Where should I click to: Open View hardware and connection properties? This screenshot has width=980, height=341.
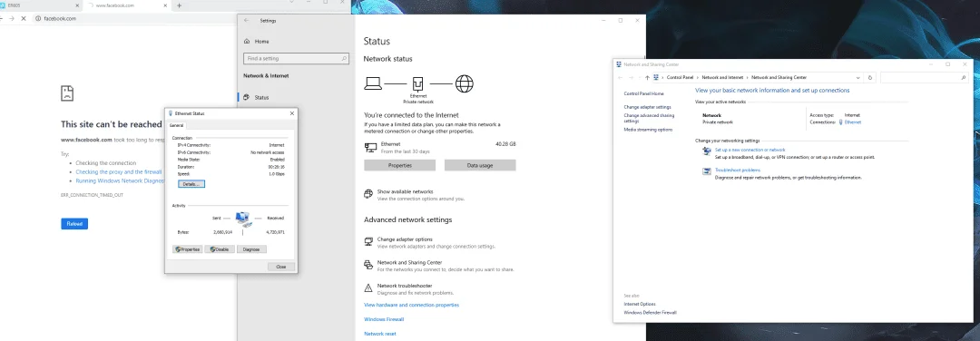point(411,305)
